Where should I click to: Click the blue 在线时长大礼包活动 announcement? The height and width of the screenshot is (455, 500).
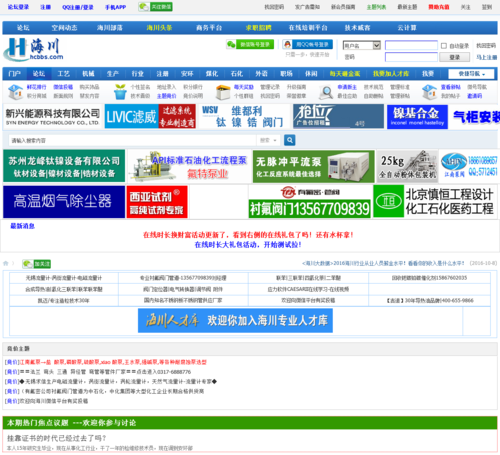click(248, 245)
